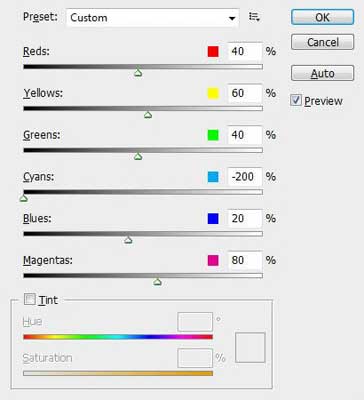This screenshot has height=400, width=364.
Task: Click the magenta swatch next to Magentas
Action: pyautogui.click(x=213, y=260)
